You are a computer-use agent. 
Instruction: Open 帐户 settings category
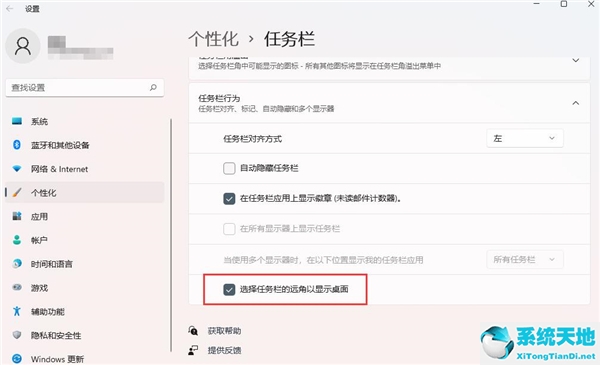(x=85, y=240)
